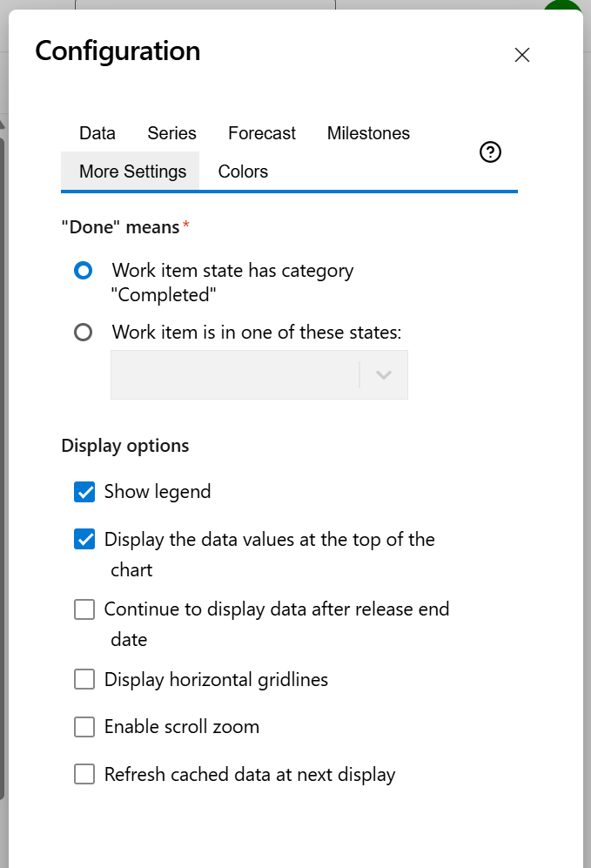Viewport: 591px width, 868px height.
Task: Open the Milestones tab
Action: click(368, 133)
